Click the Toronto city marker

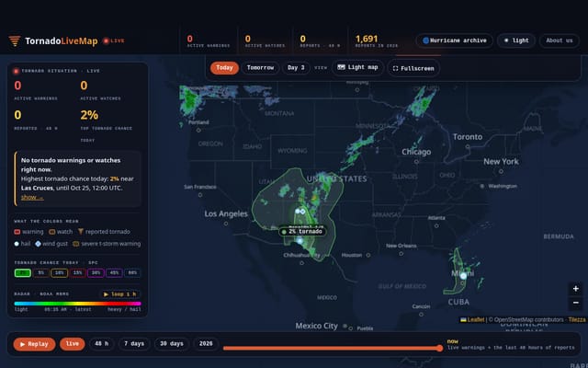pos(468,147)
